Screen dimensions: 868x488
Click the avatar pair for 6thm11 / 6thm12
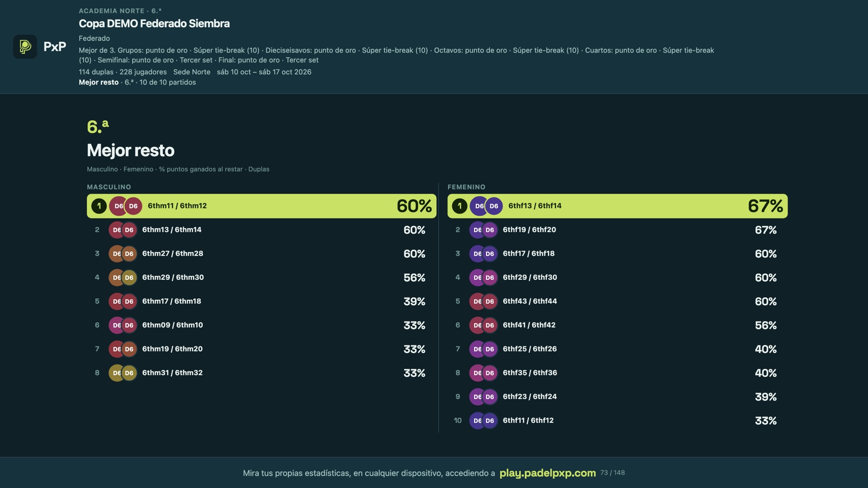click(126, 206)
